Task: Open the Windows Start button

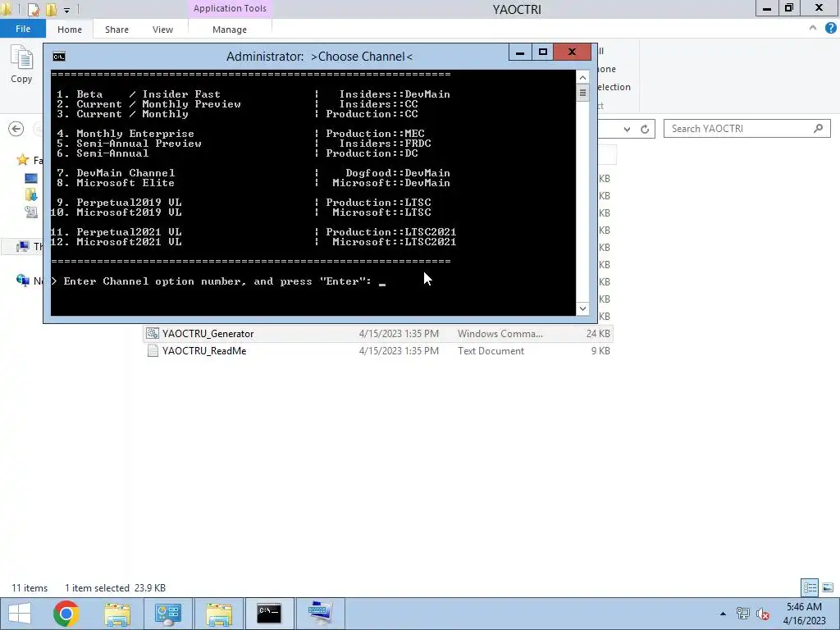Action: tap(20, 614)
